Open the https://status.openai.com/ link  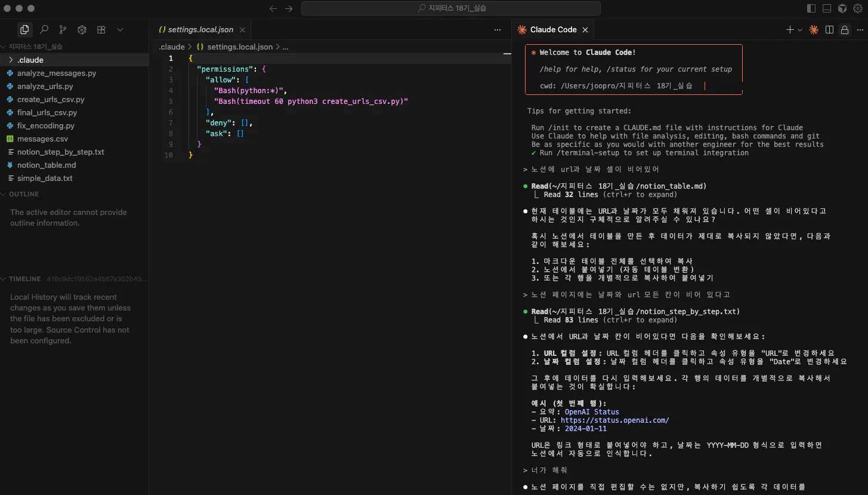pos(614,420)
